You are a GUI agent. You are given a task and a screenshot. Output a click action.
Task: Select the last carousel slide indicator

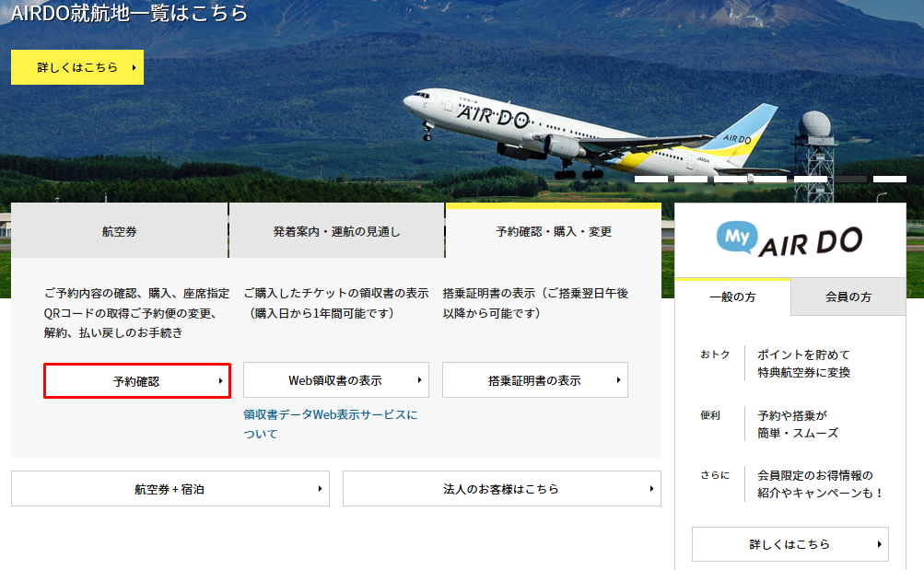tap(890, 179)
